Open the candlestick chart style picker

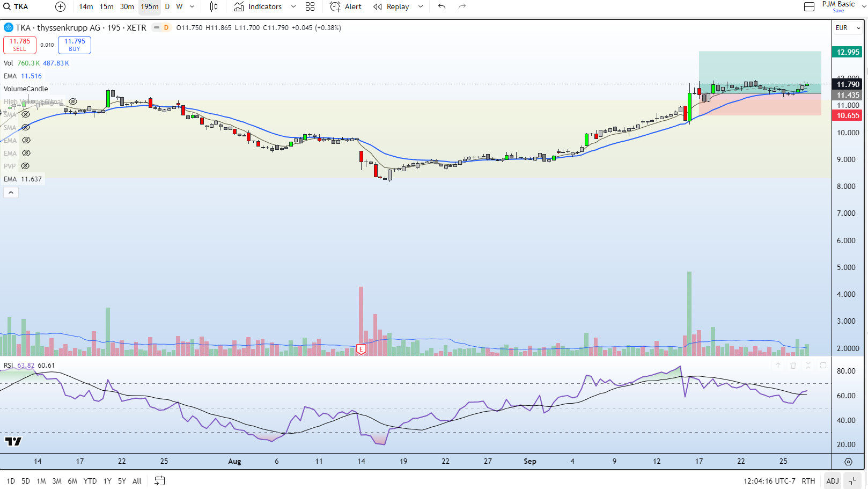pos(214,7)
